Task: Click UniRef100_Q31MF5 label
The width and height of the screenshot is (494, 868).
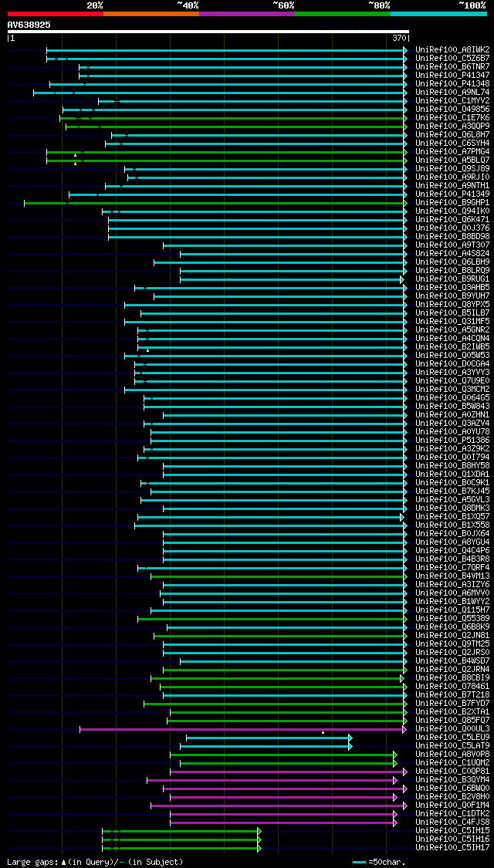Action: pyautogui.click(x=452, y=323)
